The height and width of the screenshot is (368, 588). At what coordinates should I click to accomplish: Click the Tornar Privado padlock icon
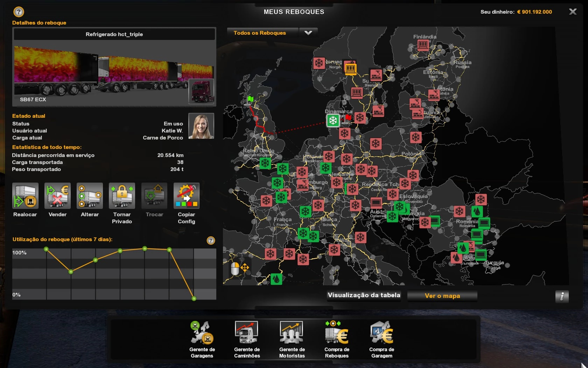coord(122,196)
